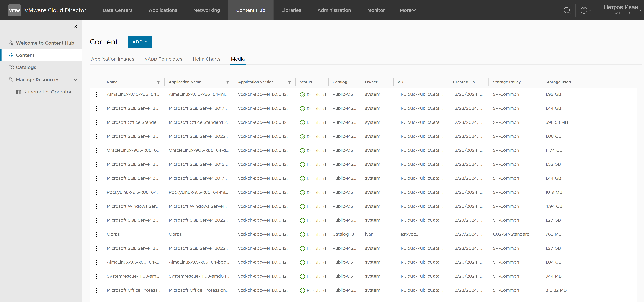The image size is (644, 302).
Task: Open the Петров Иван user menu
Action: (622, 10)
